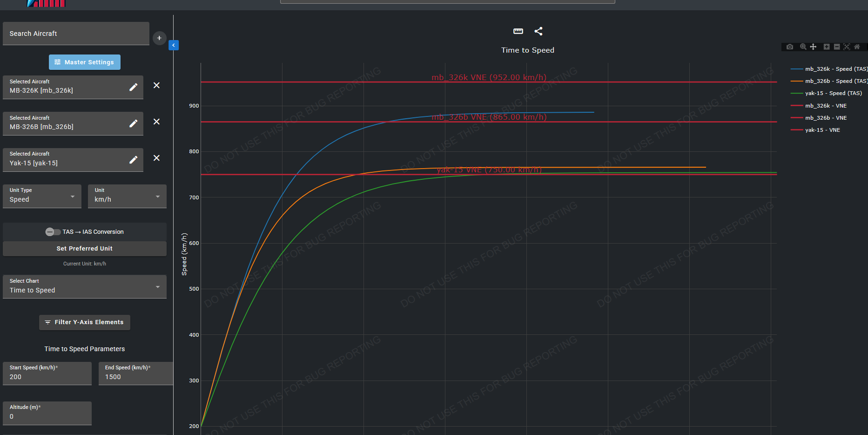Viewport: 868px width, 435px height.
Task: Click the Start Speed input field
Action: 47,376
